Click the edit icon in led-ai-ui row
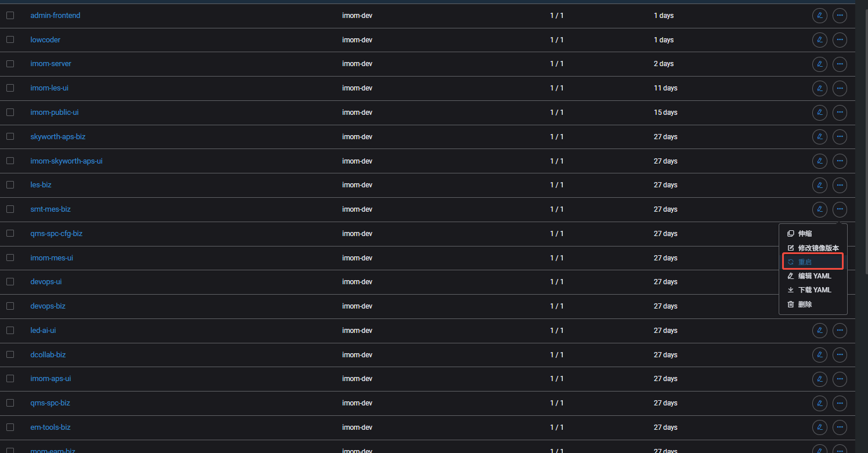Screen dimensions: 868x453 819,331
